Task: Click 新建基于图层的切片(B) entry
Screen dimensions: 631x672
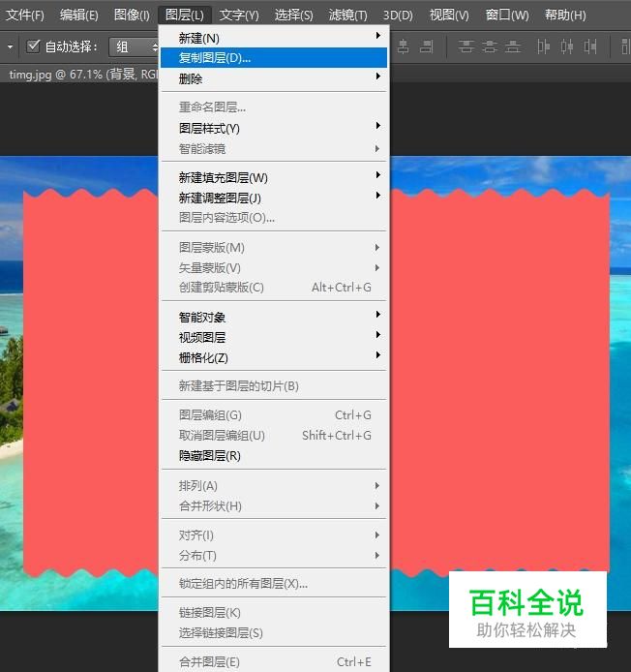Action: click(274, 386)
